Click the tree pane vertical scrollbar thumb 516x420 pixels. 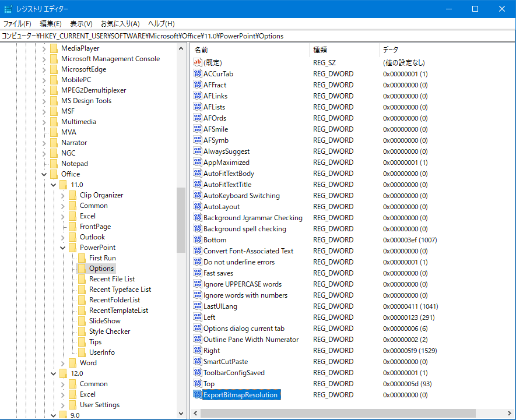coord(181,220)
